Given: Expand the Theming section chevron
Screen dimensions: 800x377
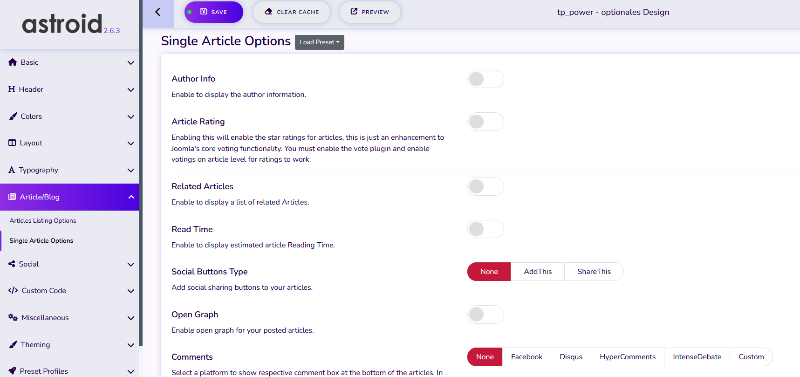Looking at the screenshot, I should click(x=131, y=345).
